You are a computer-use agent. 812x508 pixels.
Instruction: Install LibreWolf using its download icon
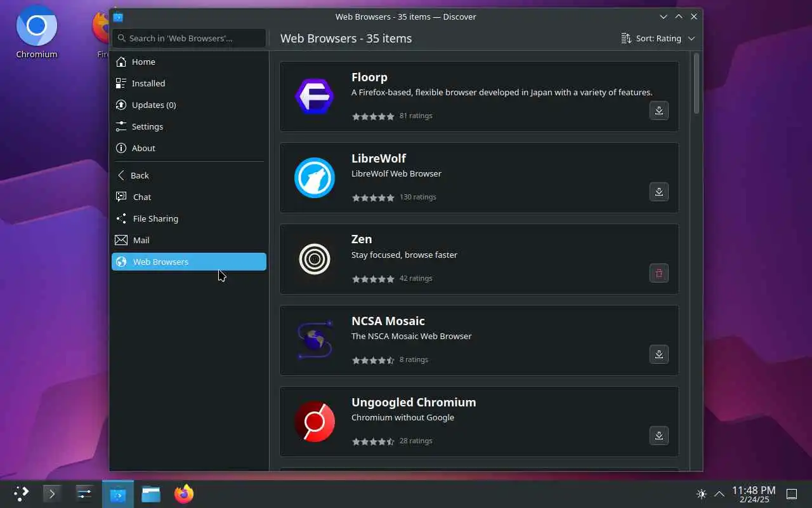coord(658,192)
